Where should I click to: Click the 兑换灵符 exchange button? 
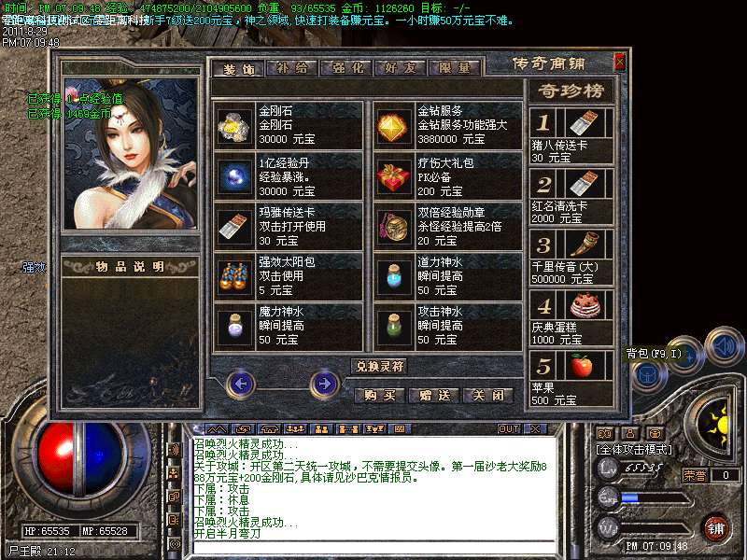pos(379,366)
